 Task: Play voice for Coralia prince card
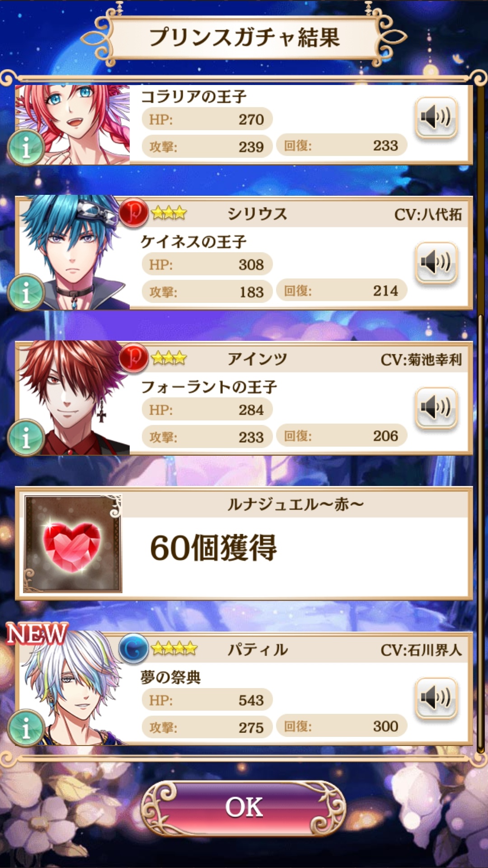(x=436, y=118)
